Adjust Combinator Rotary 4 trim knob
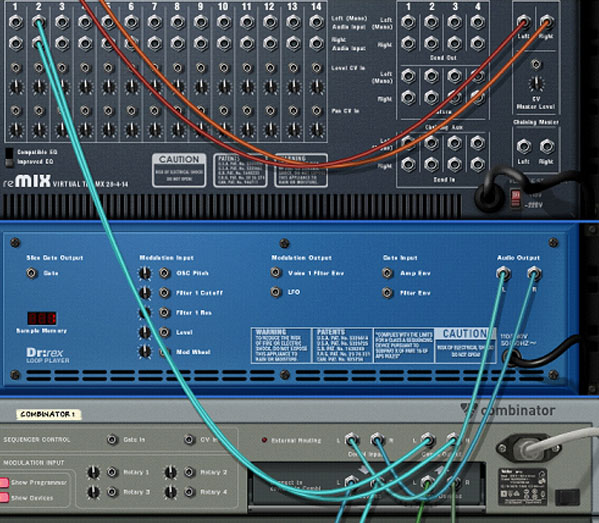Viewport: 599px width, 523px height. (x=170, y=492)
